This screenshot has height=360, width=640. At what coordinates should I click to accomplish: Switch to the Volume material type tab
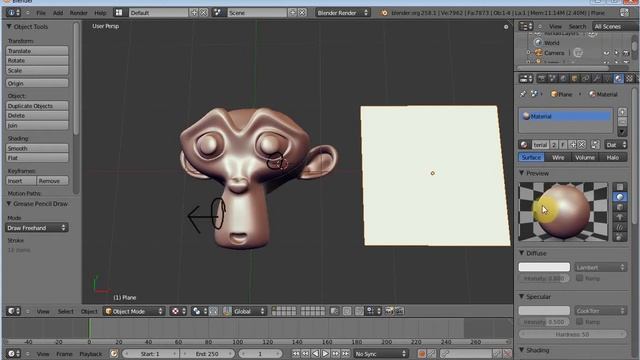click(x=585, y=157)
